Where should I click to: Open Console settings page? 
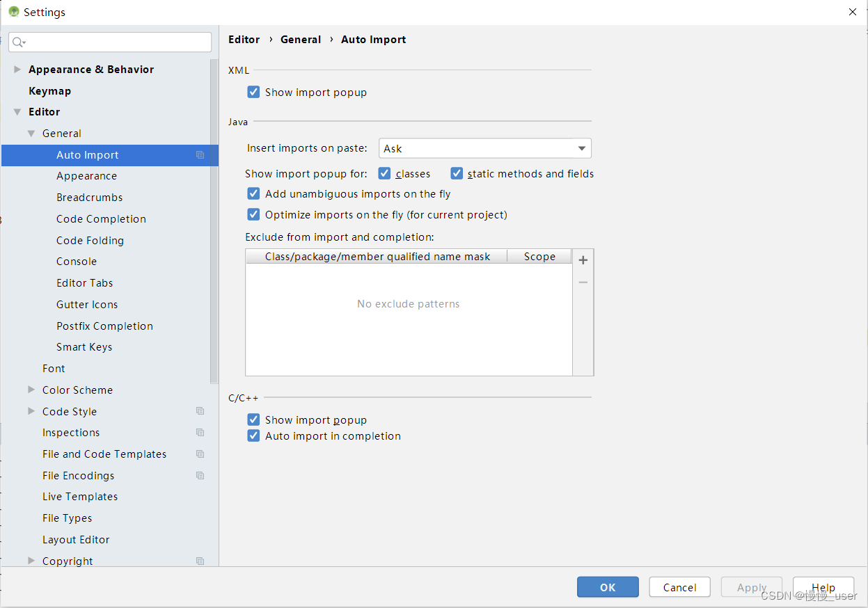(77, 262)
